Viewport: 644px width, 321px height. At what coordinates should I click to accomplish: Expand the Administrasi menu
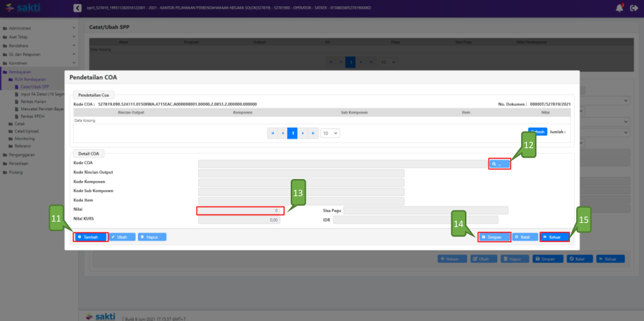coord(38,28)
